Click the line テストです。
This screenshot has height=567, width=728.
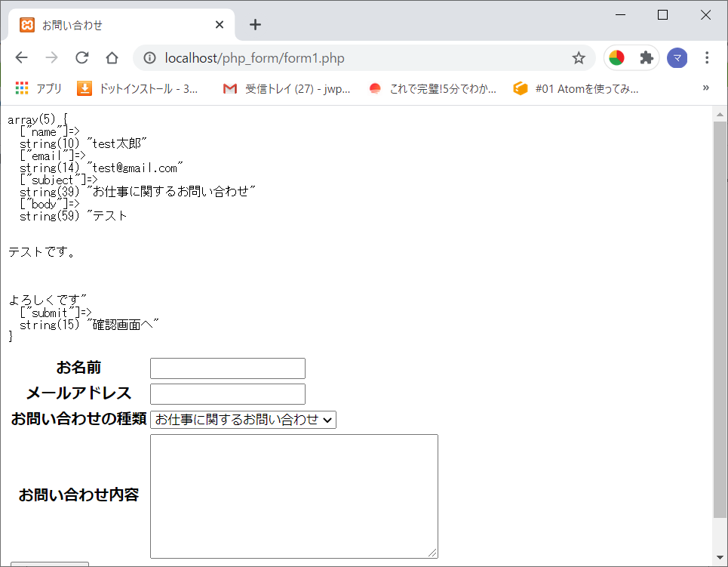tap(41, 252)
